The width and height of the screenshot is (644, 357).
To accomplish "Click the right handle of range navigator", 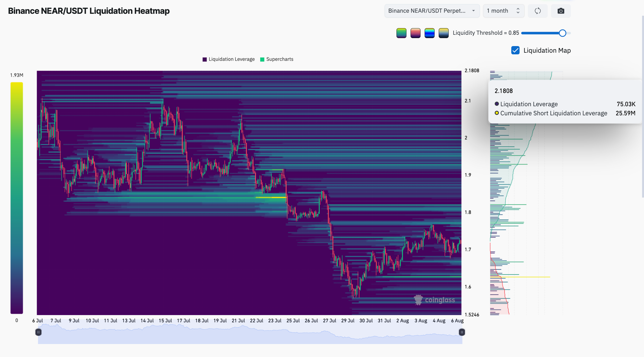I will (462, 332).
